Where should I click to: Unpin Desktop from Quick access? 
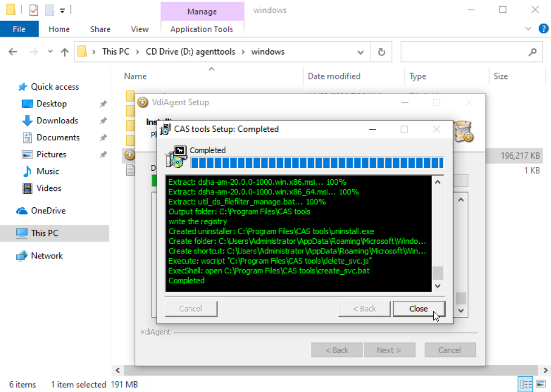(103, 104)
